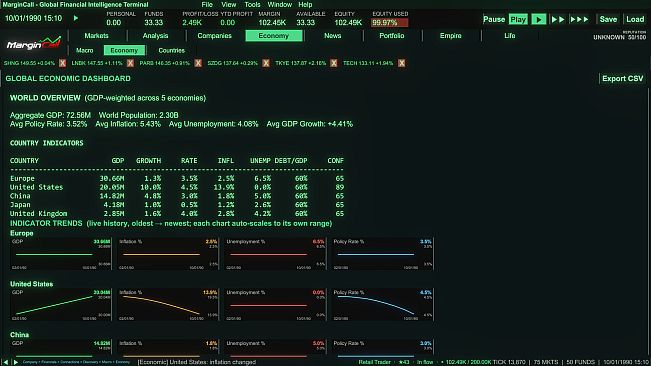Switch to the News tab
Viewport: 651px width, 366px height.
click(333, 36)
